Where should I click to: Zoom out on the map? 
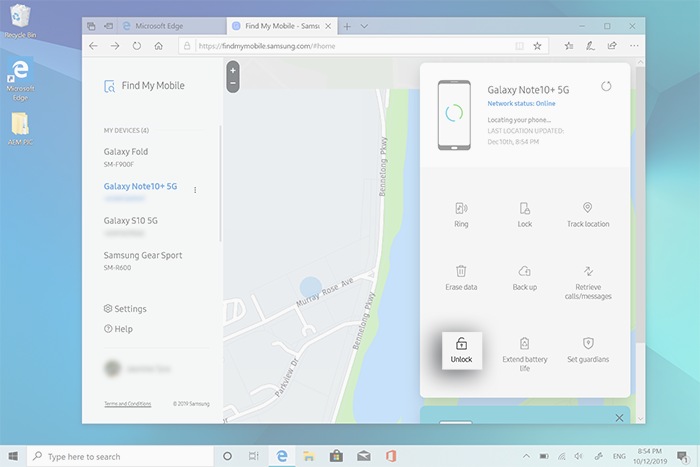[233, 83]
